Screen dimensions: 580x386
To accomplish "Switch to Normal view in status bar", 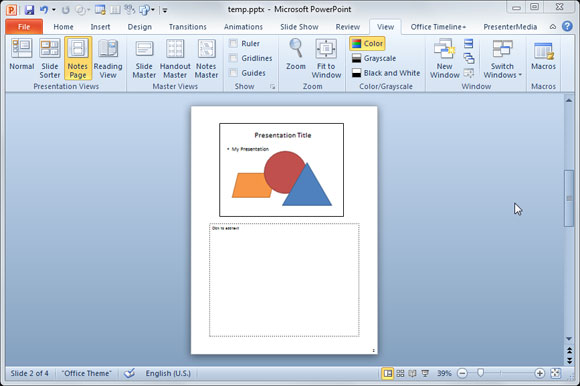I will pos(387,373).
